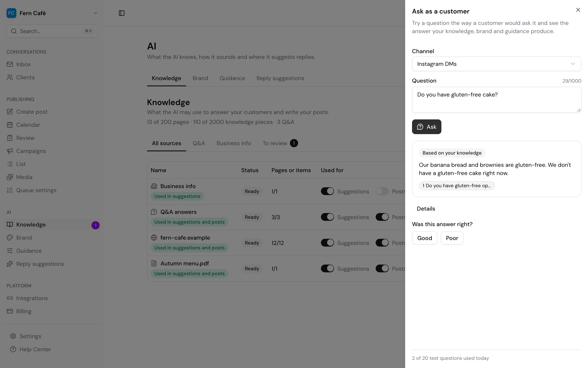588x368 pixels.
Task: Click the Brand palette icon in sidebar
Action: [x=10, y=238]
